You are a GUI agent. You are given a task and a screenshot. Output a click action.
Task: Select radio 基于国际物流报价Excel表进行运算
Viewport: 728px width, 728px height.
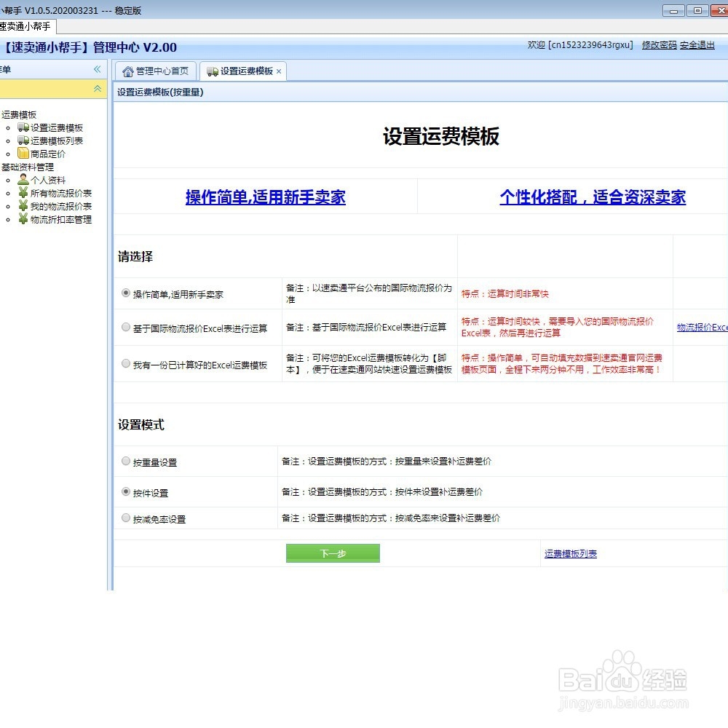tap(125, 328)
